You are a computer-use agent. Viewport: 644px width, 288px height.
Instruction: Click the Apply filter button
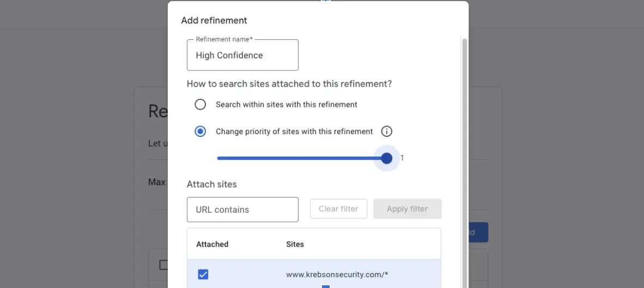[x=407, y=209]
